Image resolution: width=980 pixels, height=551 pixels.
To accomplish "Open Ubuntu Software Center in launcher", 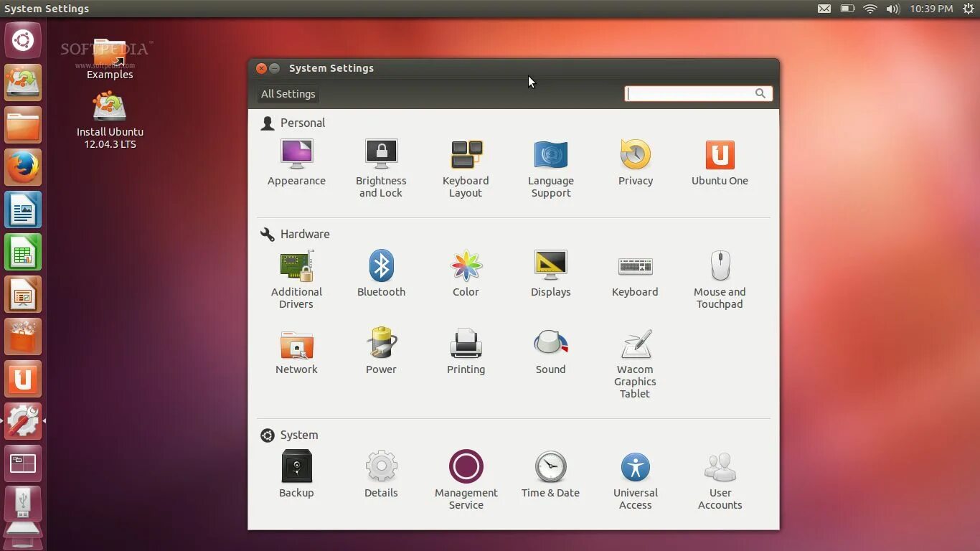I will pos(23,336).
